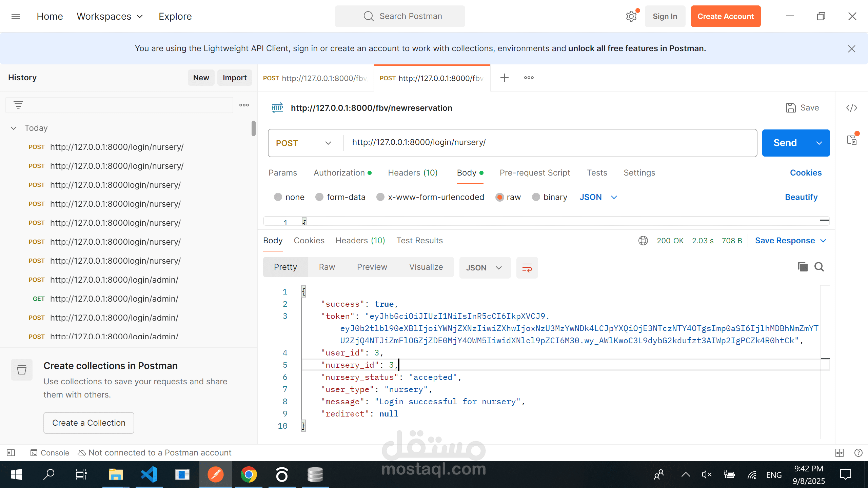Open the request Headers (10) tab
Viewport: 868px width, 488px height.
413,173
